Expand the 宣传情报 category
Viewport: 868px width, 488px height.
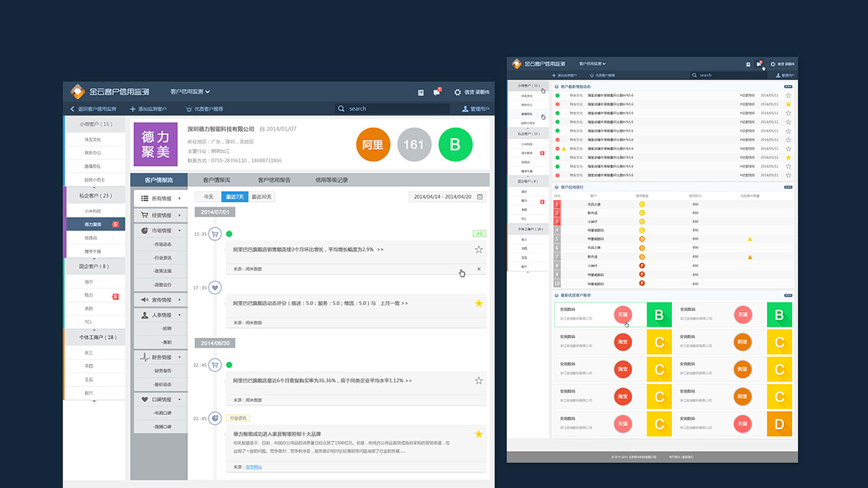click(x=160, y=300)
